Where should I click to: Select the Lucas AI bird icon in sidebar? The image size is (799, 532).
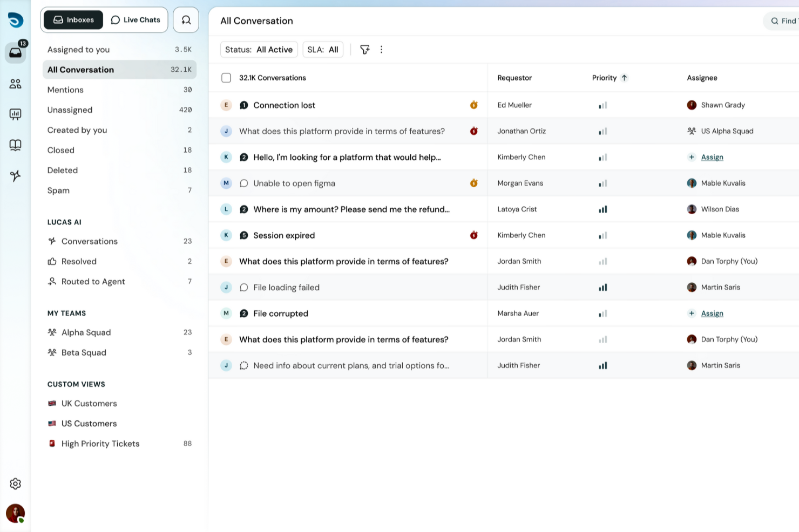pyautogui.click(x=16, y=176)
